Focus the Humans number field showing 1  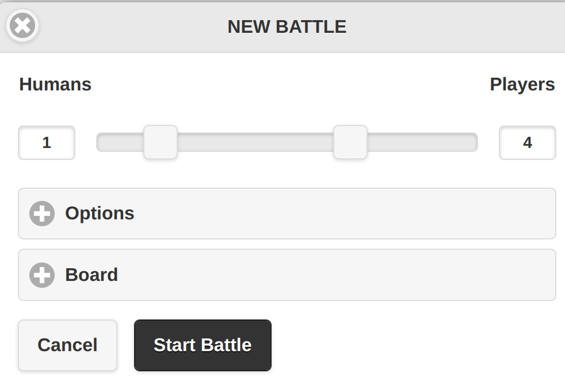[47, 143]
